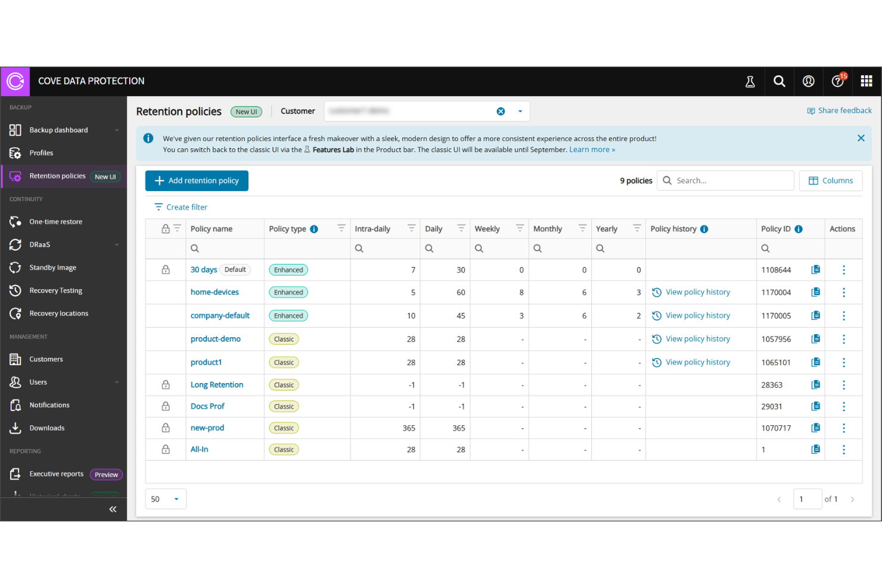882x588 pixels.
Task: Expand the Backup dashboard sidebar section
Action: coord(117,130)
